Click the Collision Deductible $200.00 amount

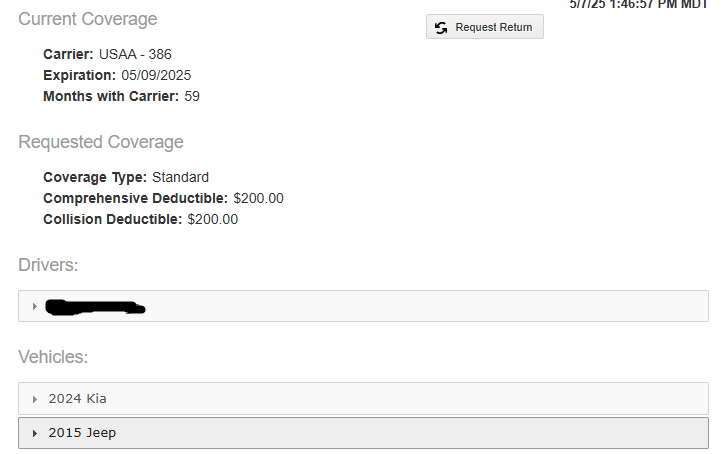coord(212,219)
